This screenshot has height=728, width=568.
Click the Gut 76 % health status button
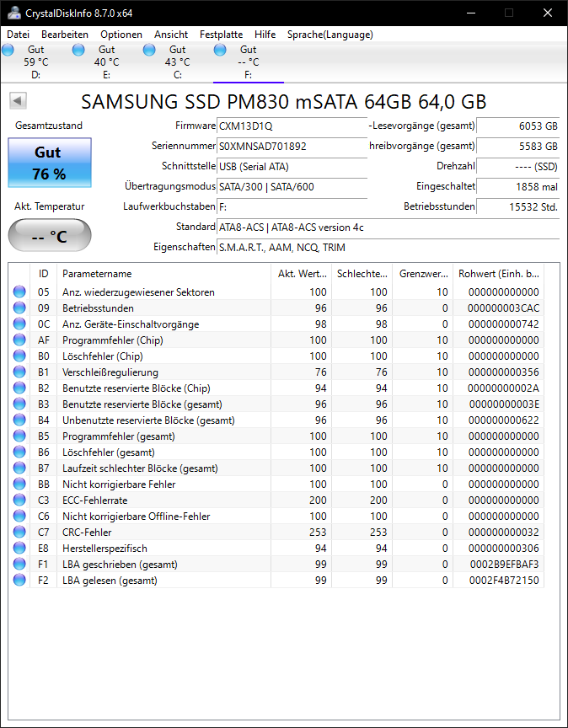pos(49,163)
